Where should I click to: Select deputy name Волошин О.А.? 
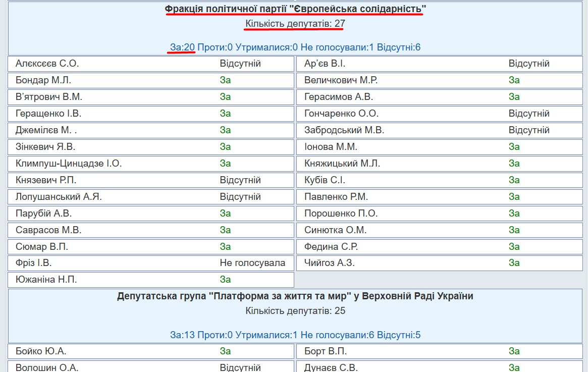point(47,367)
